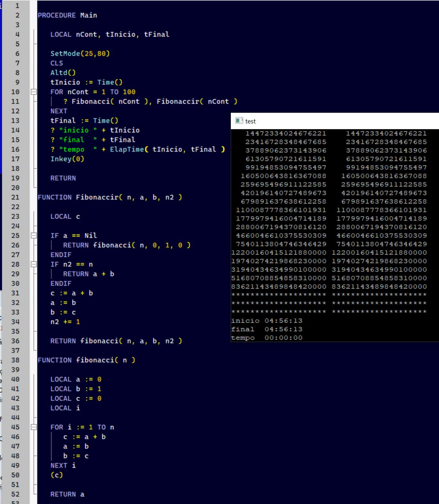439x504 pixels.
Task: Click the tempo 00:00:00 console line
Action: point(266,338)
